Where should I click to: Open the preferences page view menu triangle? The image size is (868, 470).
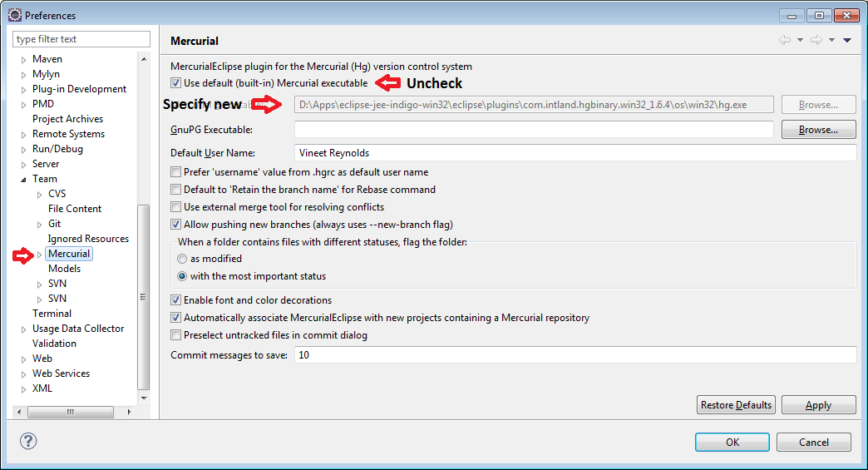pyautogui.click(x=847, y=40)
